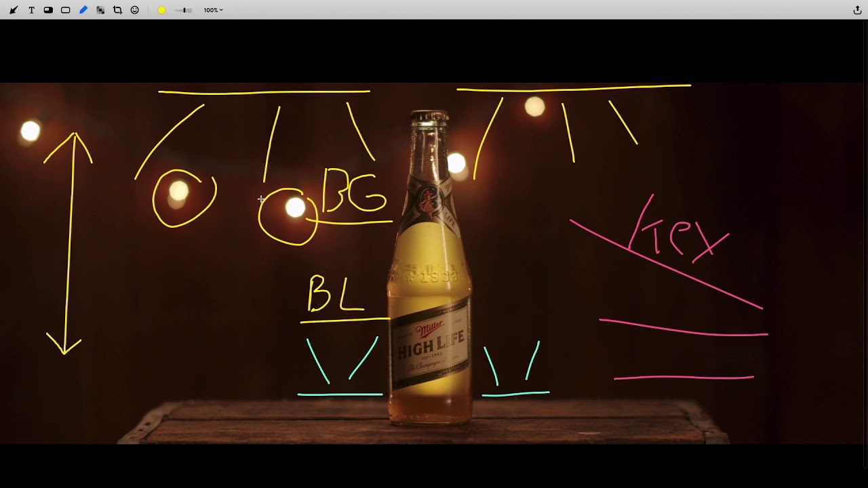Viewport: 868px width, 488px height.
Task: Select the arrow annotation tool
Action: click(14, 10)
